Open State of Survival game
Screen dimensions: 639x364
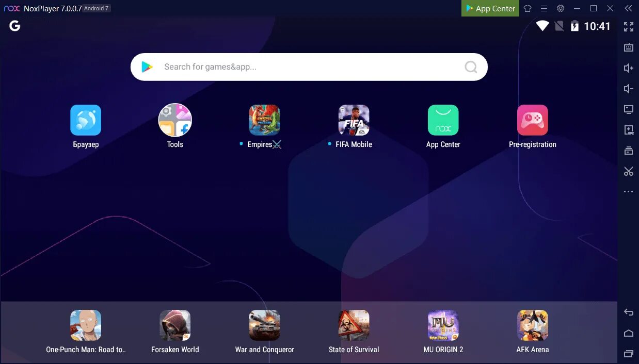coord(354,325)
